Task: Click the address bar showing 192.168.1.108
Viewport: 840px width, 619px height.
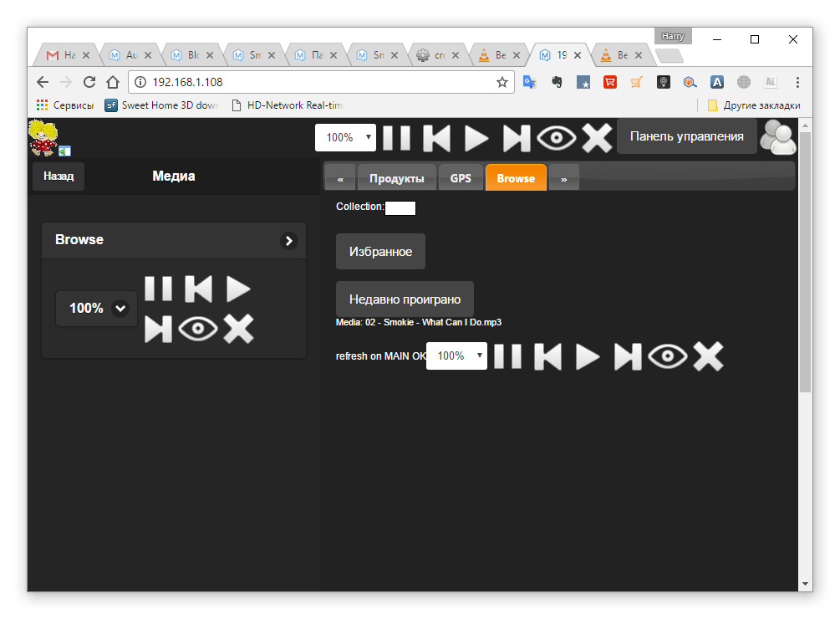Action: 322,82
